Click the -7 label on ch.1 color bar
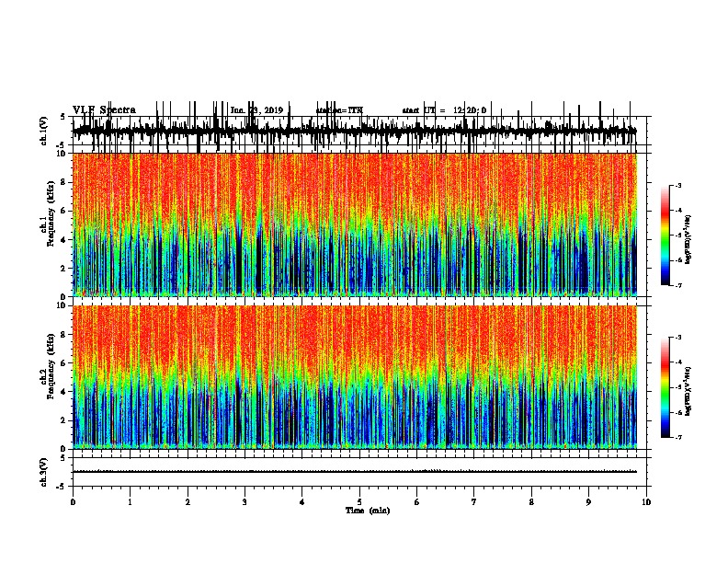 pos(677,285)
